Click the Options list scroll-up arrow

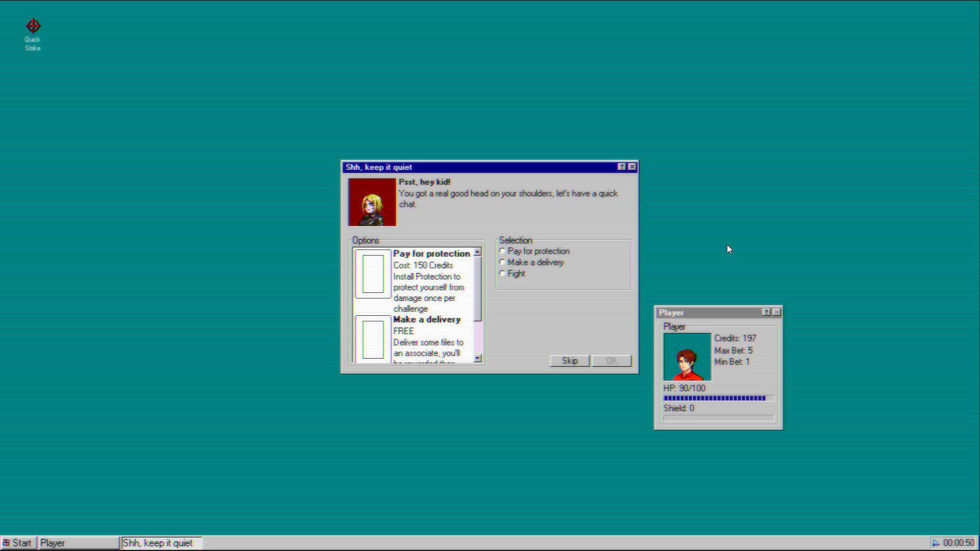[x=477, y=251]
